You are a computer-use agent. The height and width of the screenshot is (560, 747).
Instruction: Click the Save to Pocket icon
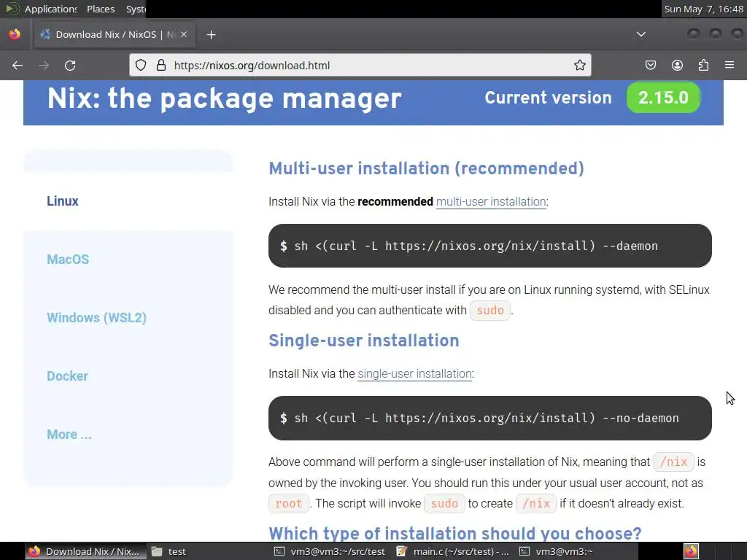[651, 65]
